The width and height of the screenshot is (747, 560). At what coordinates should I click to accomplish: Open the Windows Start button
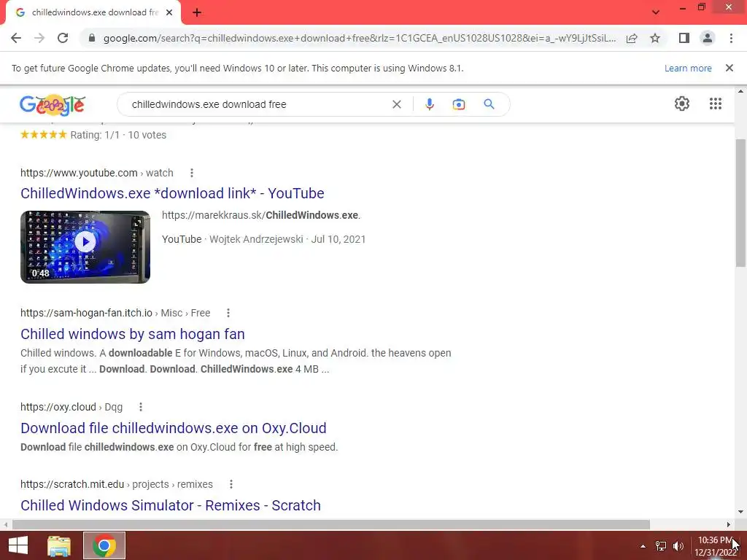click(x=18, y=545)
